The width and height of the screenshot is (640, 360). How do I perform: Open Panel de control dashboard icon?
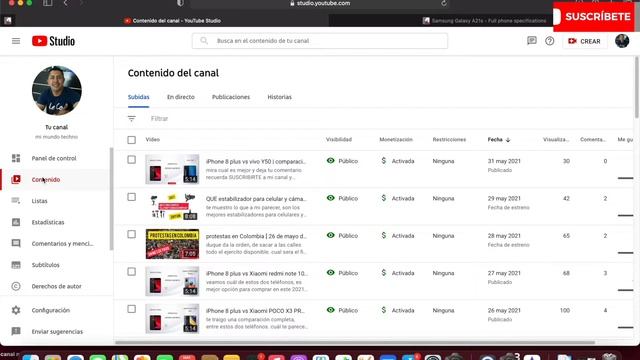(x=16, y=158)
